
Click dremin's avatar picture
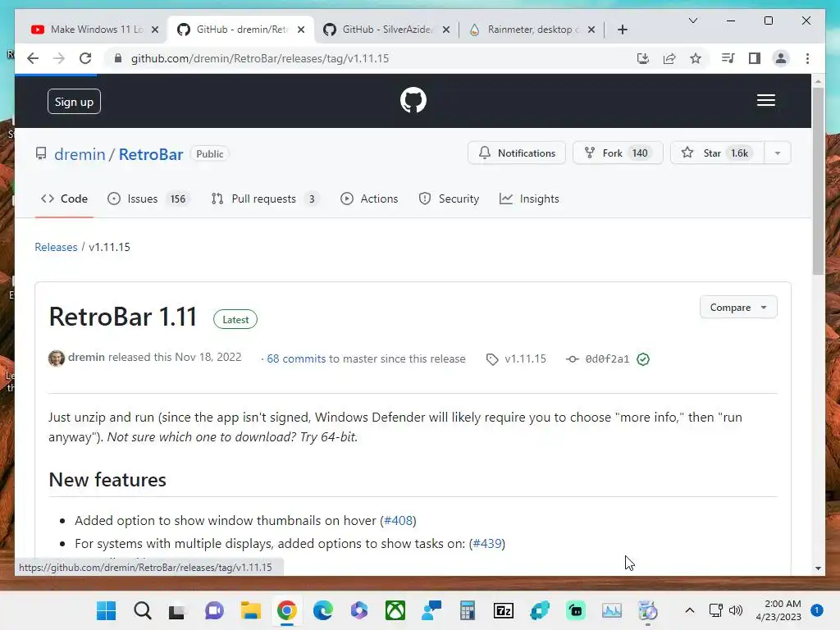pyautogui.click(x=57, y=358)
